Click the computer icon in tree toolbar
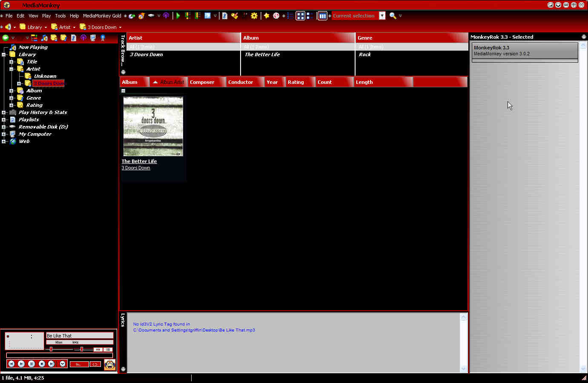Image resolution: width=588 pixels, height=383 pixels. (93, 38)
